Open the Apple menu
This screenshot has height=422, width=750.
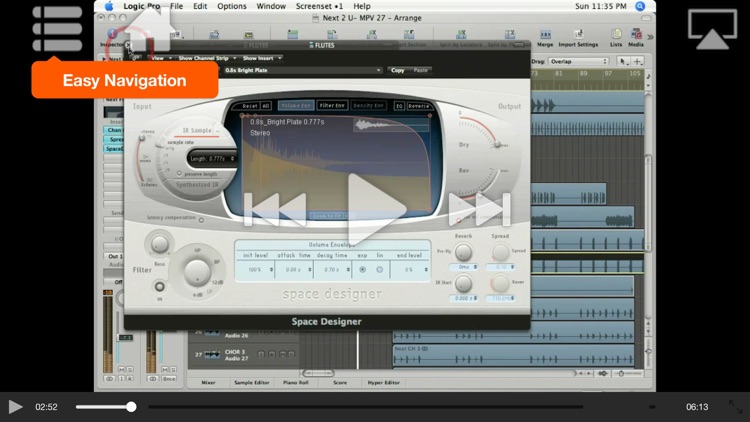pyautogui.click(x=109, y=6)
